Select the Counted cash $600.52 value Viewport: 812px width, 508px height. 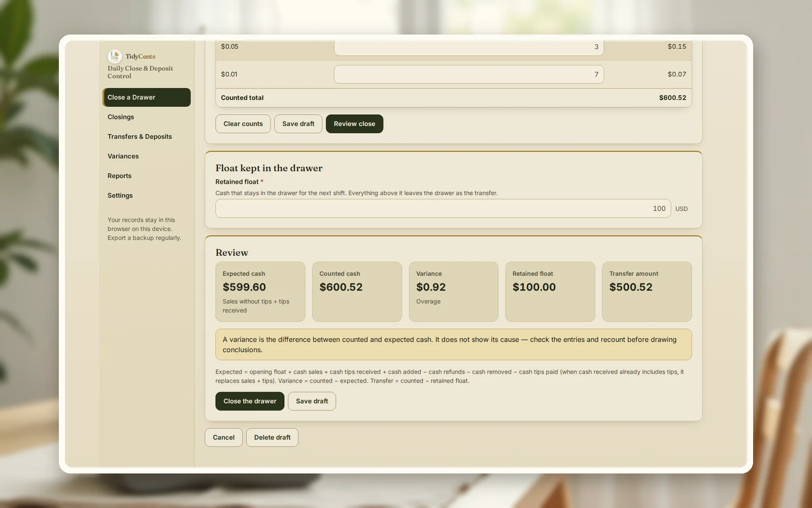(341, 287)
